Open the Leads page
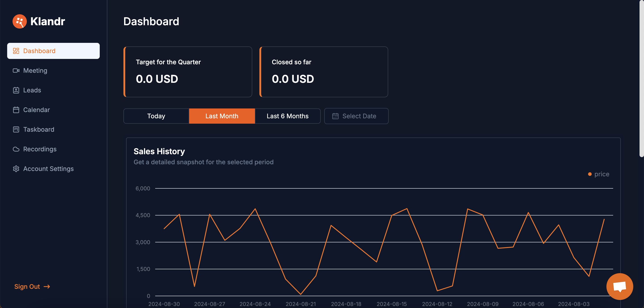The image size is (644, 308). pyautogui.click(x=32, y=90)
